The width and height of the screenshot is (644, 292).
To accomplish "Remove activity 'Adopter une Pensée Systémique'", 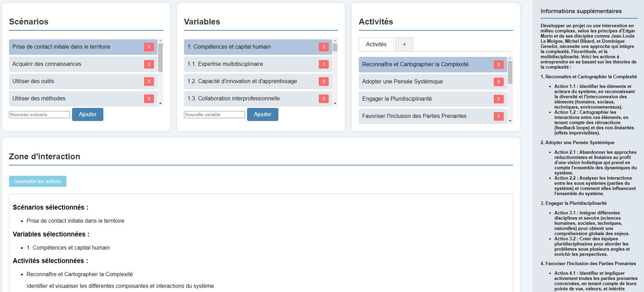I will [499, 82].
